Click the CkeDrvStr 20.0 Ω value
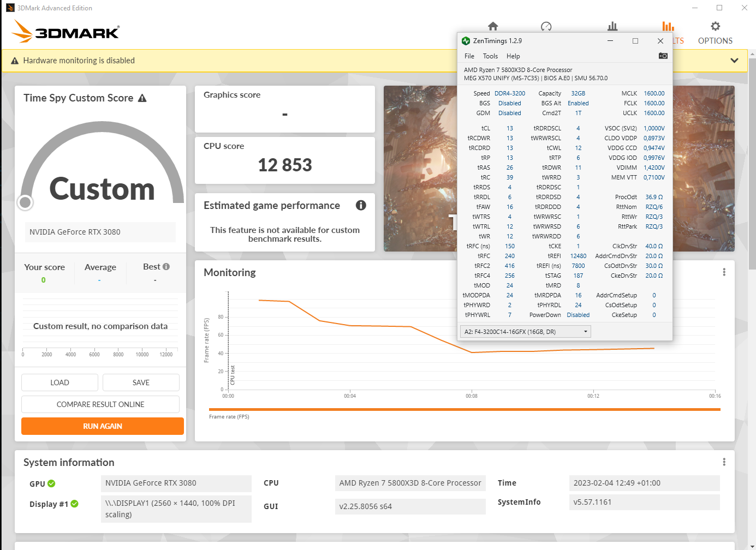756x550 pixels. 654,276
